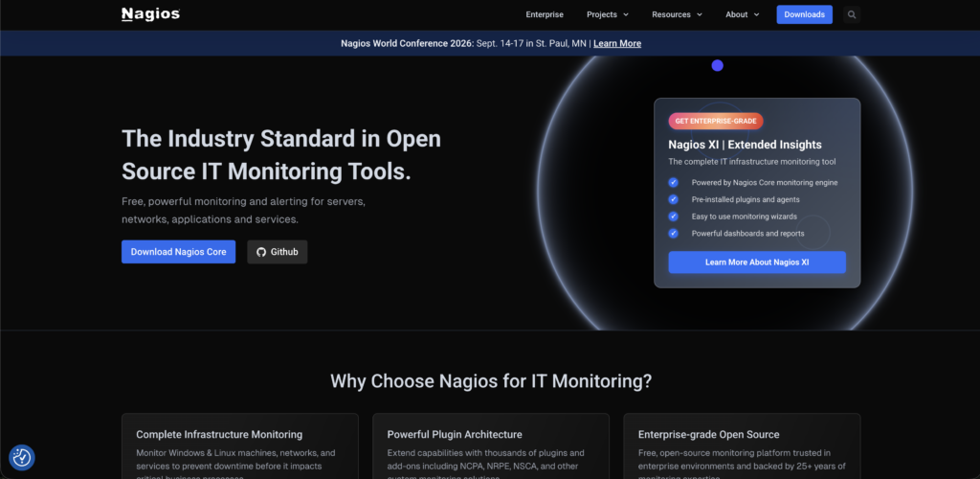Click checkmark icon beside Pre-installed plugins and agents

point(673,199)
